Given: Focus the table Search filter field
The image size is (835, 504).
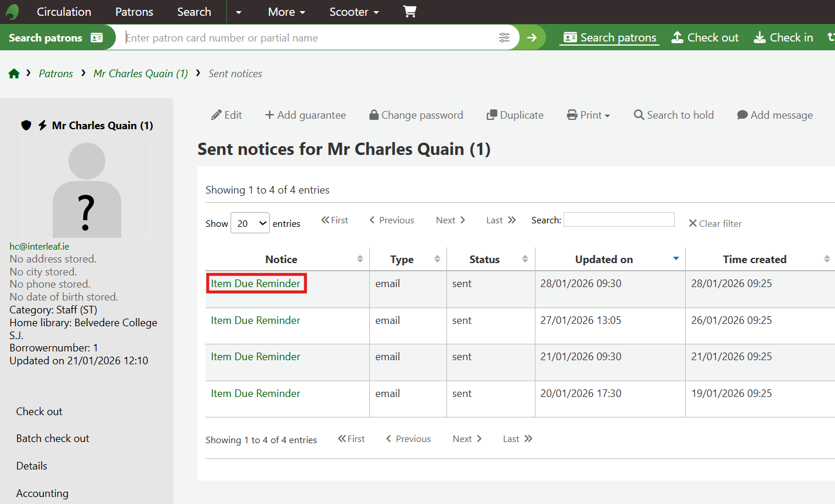Looking at the screenshot, I should click(619, 220).
